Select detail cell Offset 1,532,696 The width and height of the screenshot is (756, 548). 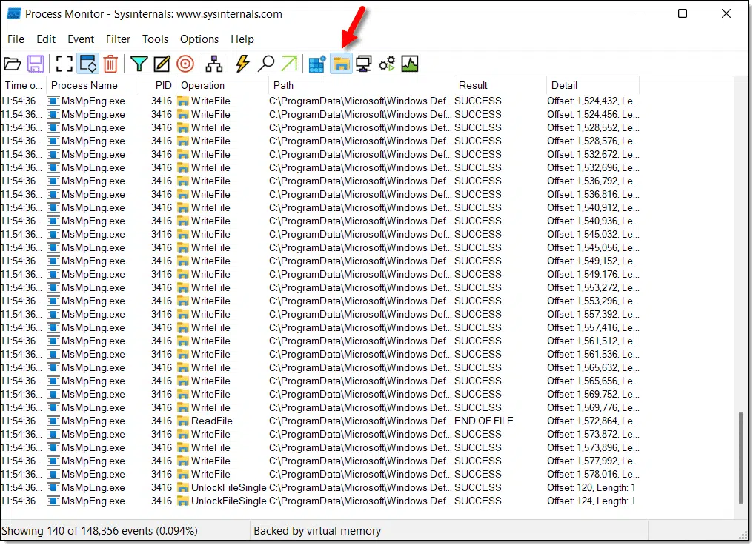point(593,167)
